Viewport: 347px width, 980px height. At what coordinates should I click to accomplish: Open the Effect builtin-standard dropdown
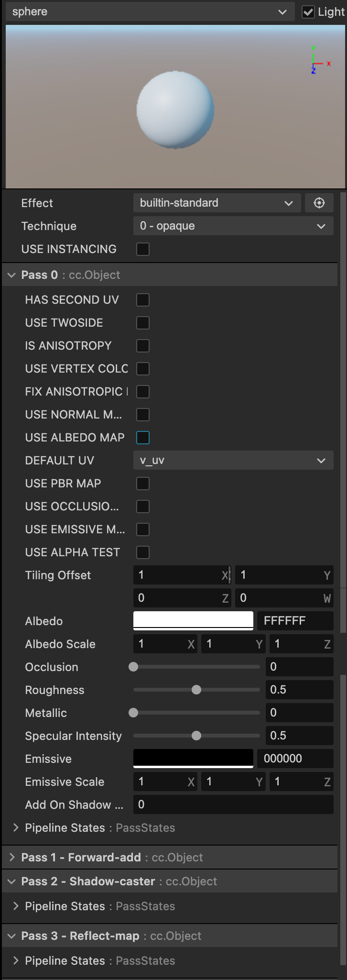click(x=217, y=203)
